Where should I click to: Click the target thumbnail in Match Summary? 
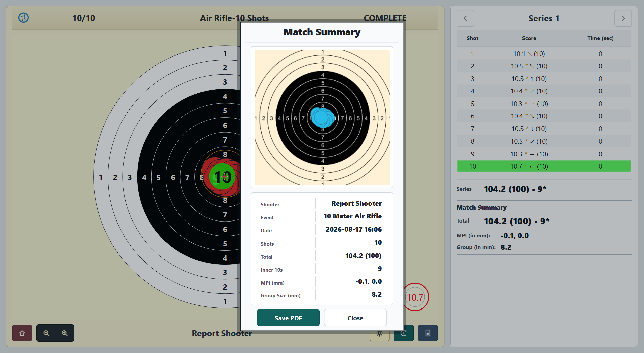pos(322,117)
